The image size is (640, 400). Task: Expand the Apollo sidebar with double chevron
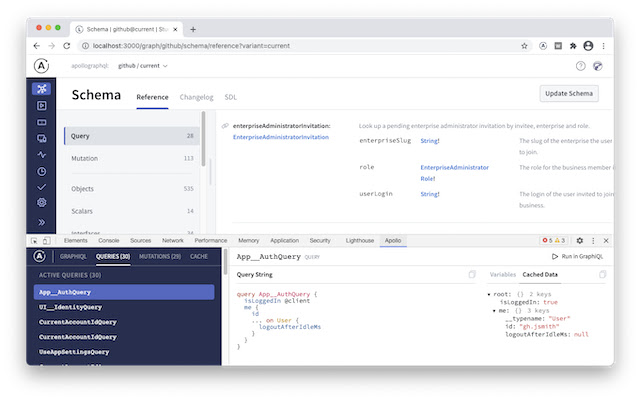41,222
